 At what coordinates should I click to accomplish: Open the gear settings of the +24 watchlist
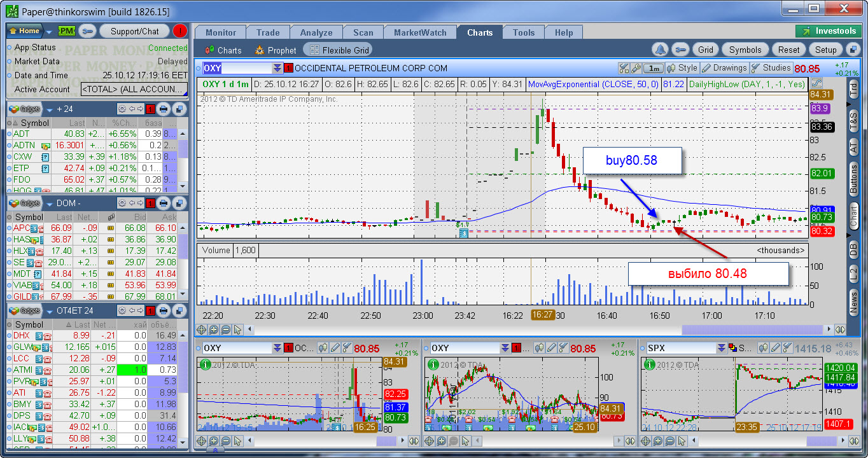click(121, 109)
